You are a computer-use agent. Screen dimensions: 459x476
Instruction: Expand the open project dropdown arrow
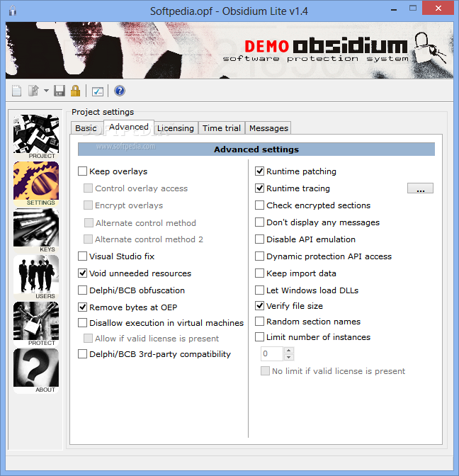tap(46, 91)
